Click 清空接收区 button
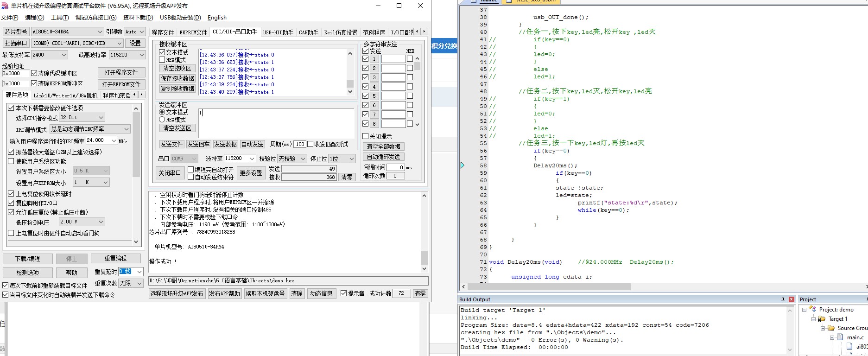This screenshot has height=356, width=868. click(x=177, y=68)
